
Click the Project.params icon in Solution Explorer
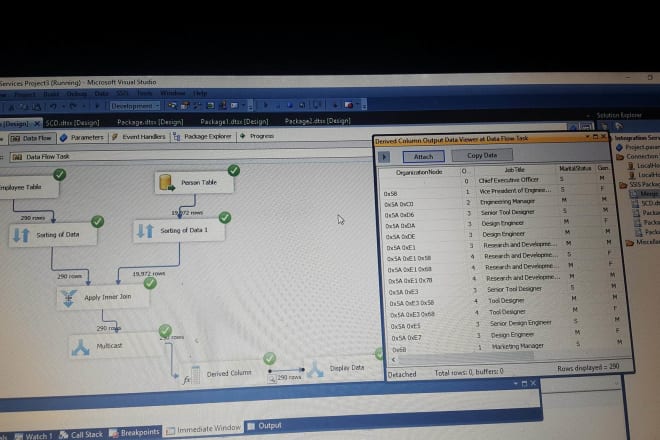coord(619,147)
